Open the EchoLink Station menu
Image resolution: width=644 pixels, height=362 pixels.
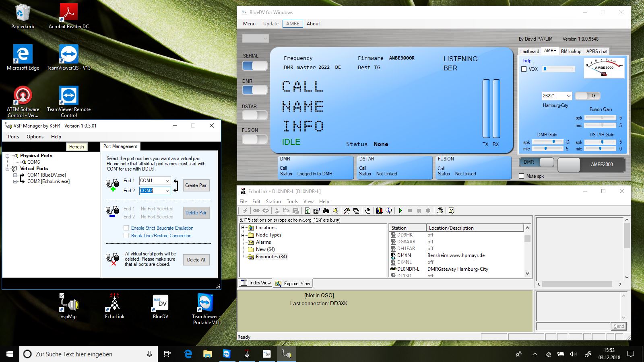tap(273, 202)
